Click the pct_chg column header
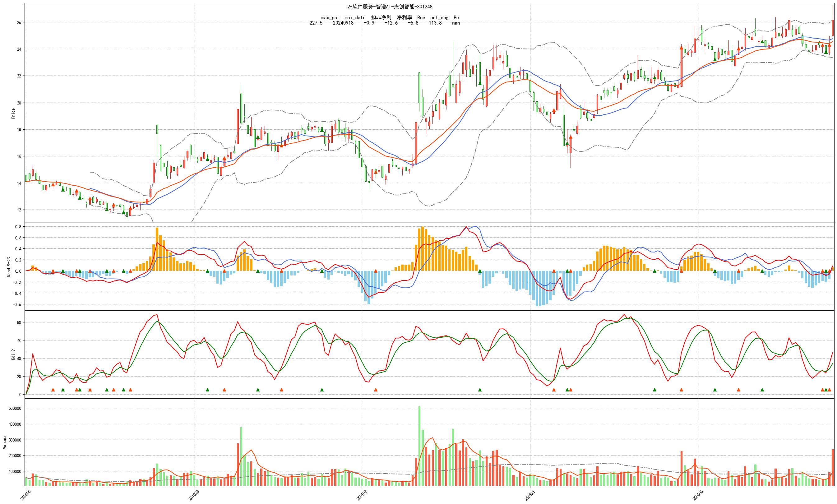This screenshot has width=837, height=504. (439, 18)
